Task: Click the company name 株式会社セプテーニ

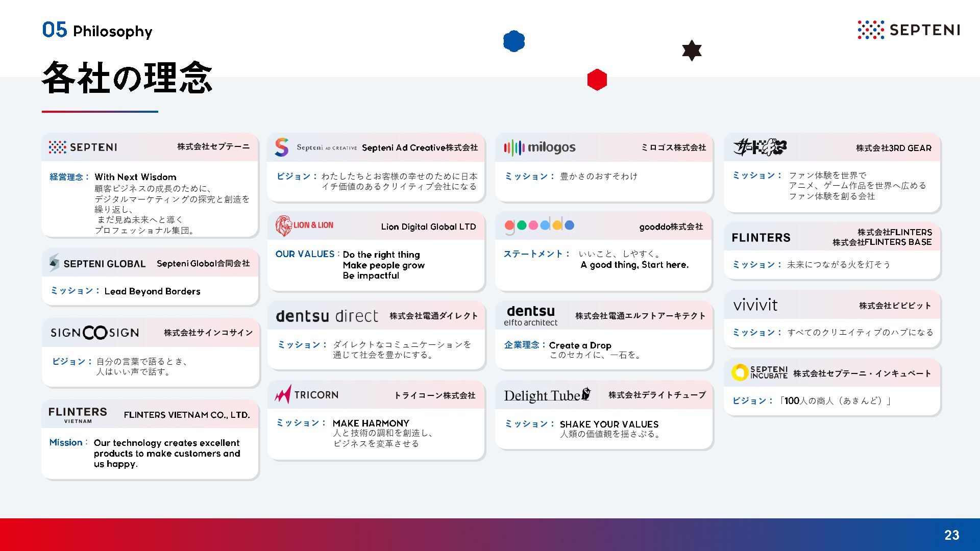Action: 213,146
